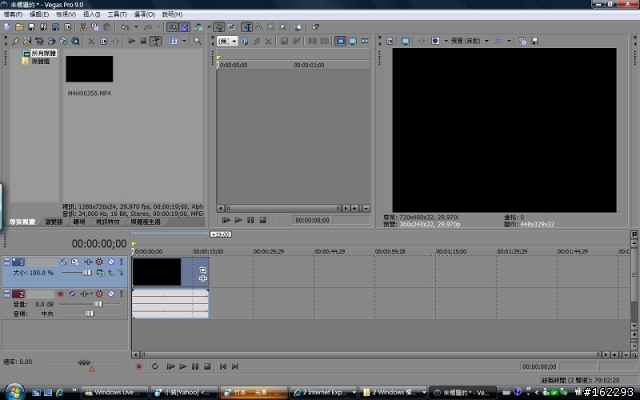Cut selection with the scissors icon
Viewport: 640px width, 400px height.
(x=83, y=27)
